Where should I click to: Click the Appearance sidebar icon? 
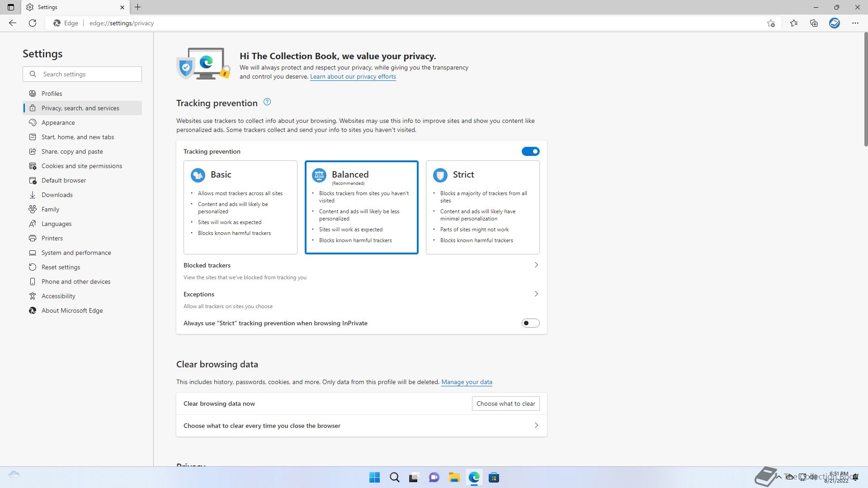click(x=33, y=122)
